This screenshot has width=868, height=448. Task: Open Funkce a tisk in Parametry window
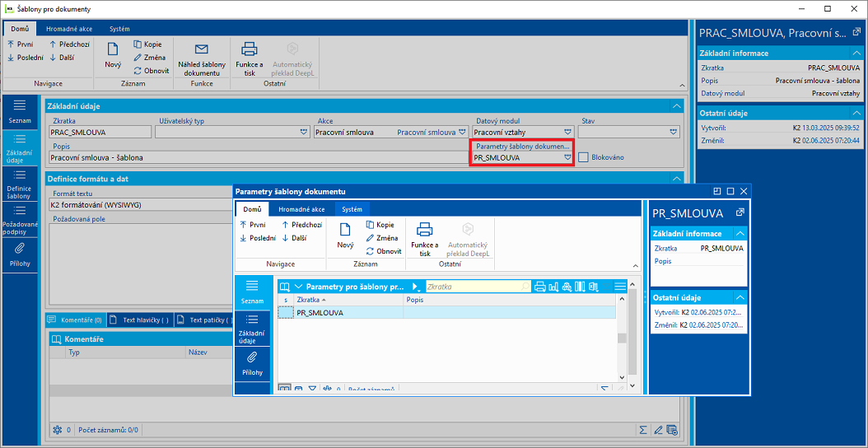(x=425, y=239)
